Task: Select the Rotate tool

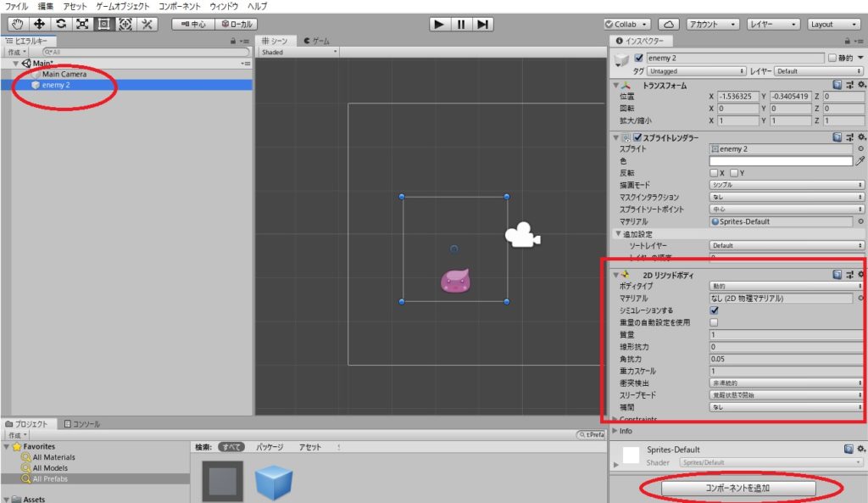Action: pyautogui.click(x=60, y=25)
